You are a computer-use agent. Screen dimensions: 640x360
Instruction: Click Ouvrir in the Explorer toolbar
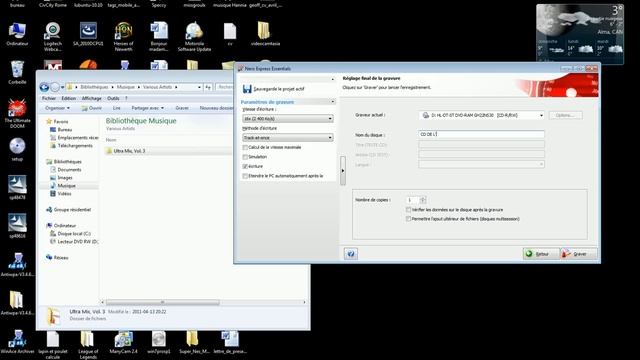click(x=91, y=108)
